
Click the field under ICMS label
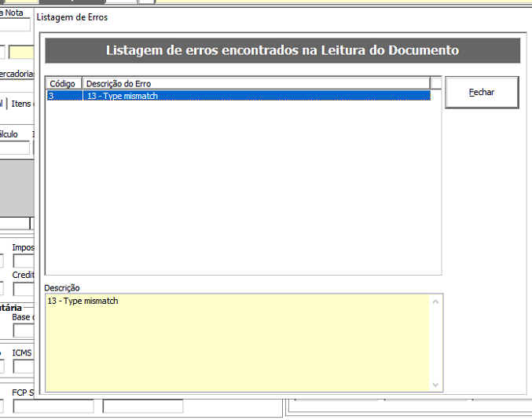pos(24,367)
